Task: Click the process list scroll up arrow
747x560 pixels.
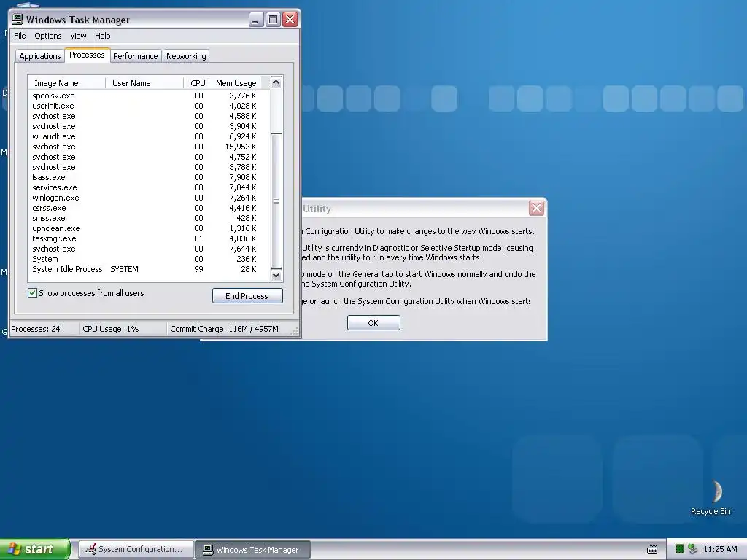Action: click(276, 82)
